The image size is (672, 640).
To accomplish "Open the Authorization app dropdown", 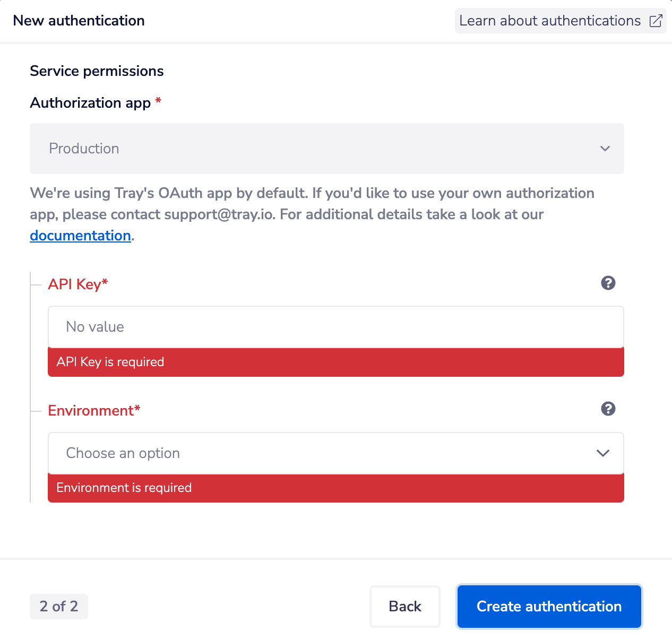I will [327, 149].
